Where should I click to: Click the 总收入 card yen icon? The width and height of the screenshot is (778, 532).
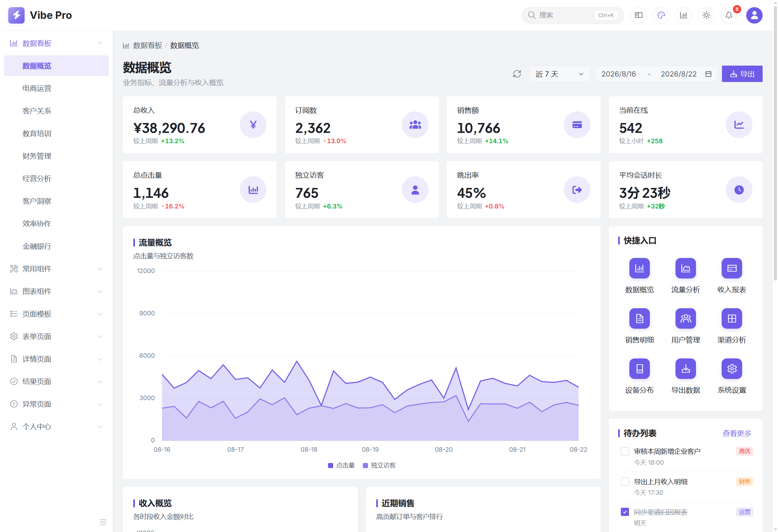pyautogui.click(x=253, y=125)
